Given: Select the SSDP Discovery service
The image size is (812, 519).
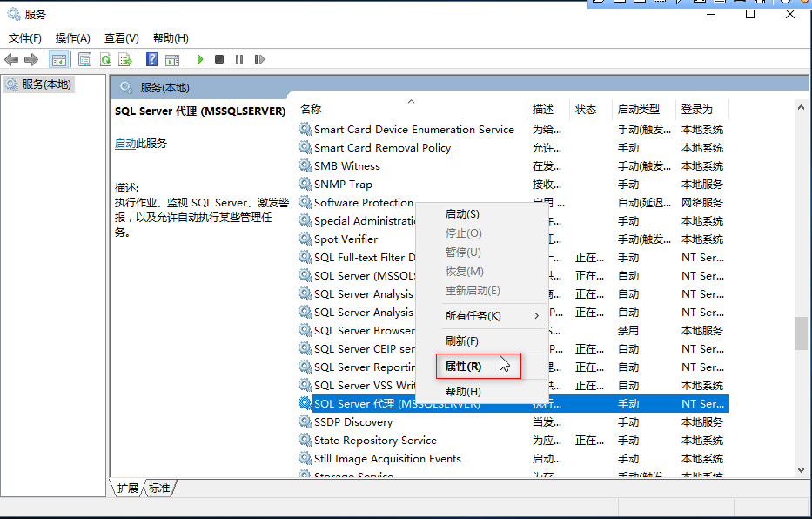Looking at the screenshot, I should click(x=353, y=421).
